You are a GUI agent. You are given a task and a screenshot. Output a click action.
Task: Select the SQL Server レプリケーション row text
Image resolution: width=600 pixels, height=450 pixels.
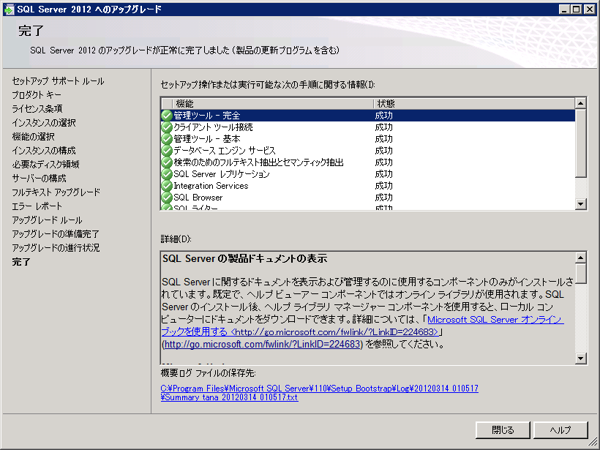[222, 174]
